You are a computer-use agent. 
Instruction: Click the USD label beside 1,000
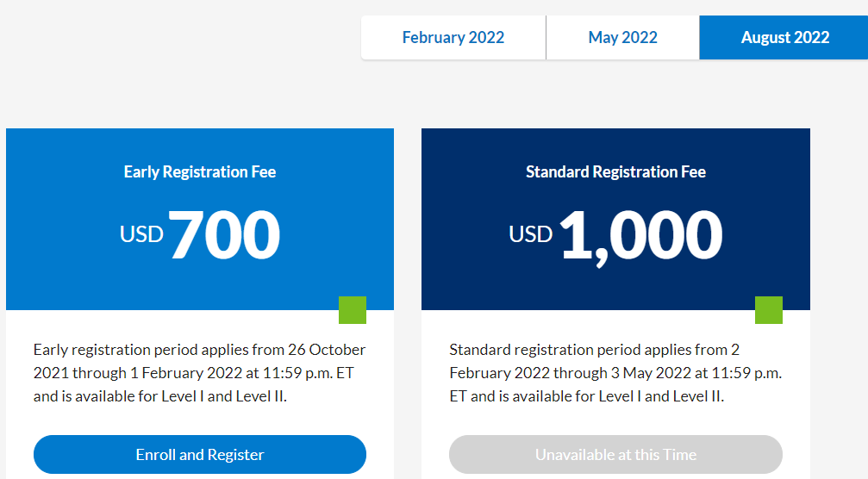[531, 233]
